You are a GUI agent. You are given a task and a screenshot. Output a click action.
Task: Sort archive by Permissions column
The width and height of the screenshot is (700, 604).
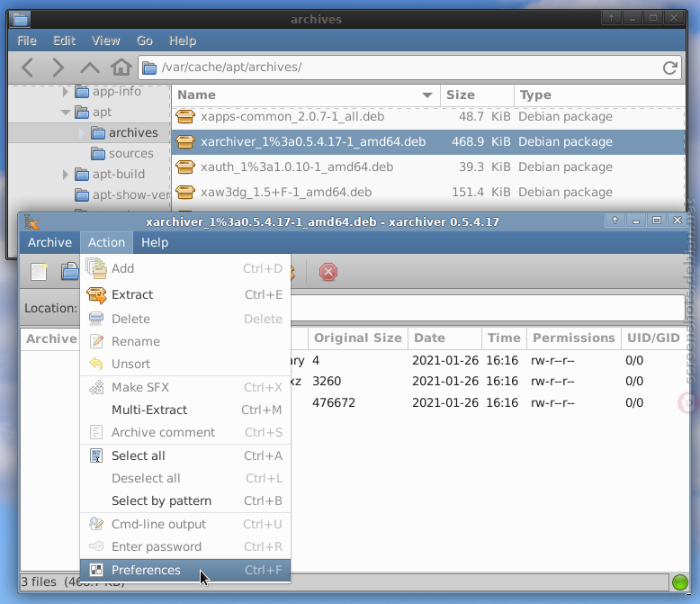[574, 338]
